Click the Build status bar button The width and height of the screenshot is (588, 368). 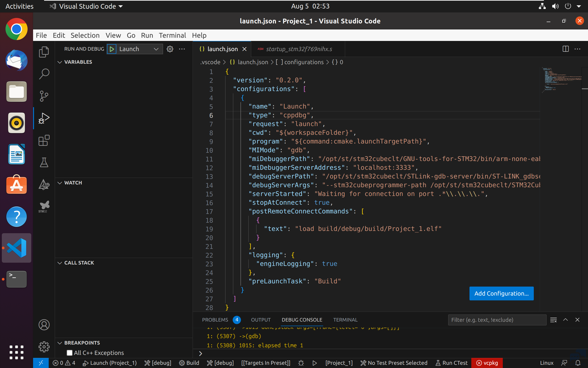(x=189, y=363)
